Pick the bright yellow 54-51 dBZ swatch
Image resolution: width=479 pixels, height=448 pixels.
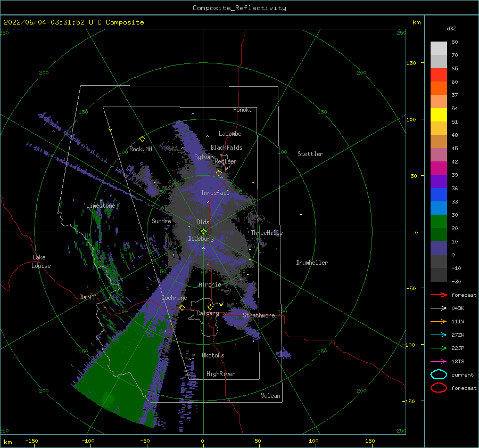click(x=439, y=115)
